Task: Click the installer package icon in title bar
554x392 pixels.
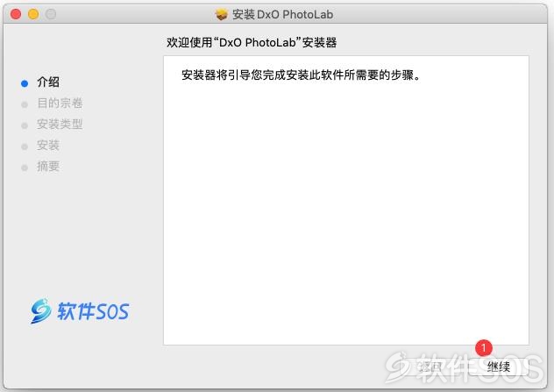Action: tap(222, 15)
